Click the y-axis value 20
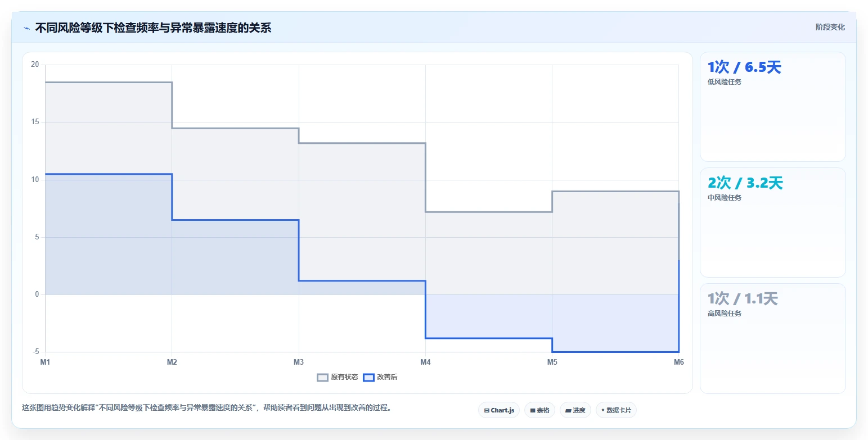 (35, 65)
